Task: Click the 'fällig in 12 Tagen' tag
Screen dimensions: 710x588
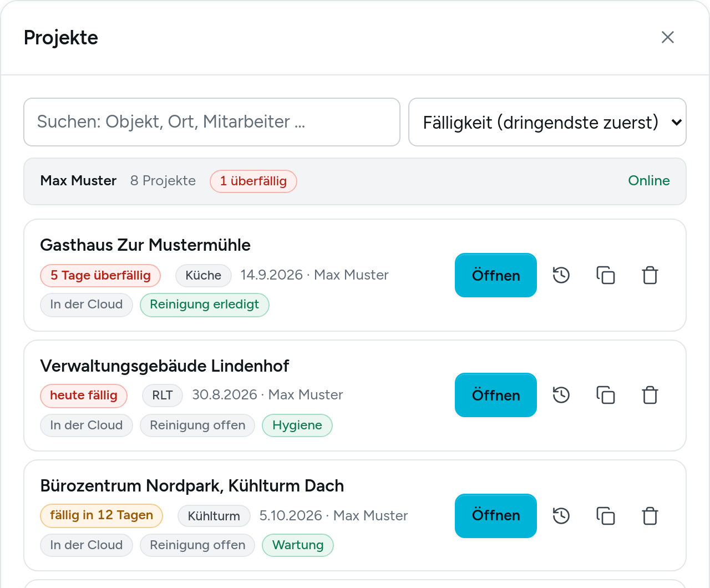Action: (102, 515)
